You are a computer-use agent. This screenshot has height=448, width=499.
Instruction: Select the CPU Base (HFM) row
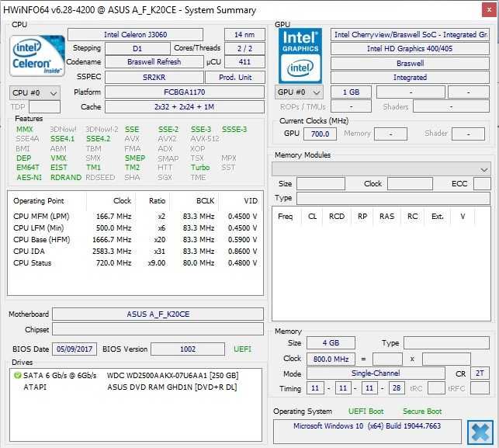point(135,239)
